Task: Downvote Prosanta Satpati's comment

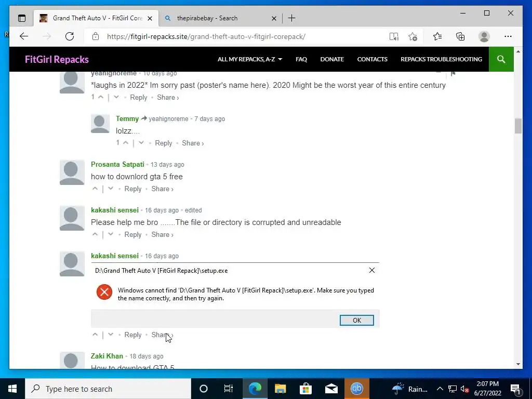Action: [x=110, y=189]
